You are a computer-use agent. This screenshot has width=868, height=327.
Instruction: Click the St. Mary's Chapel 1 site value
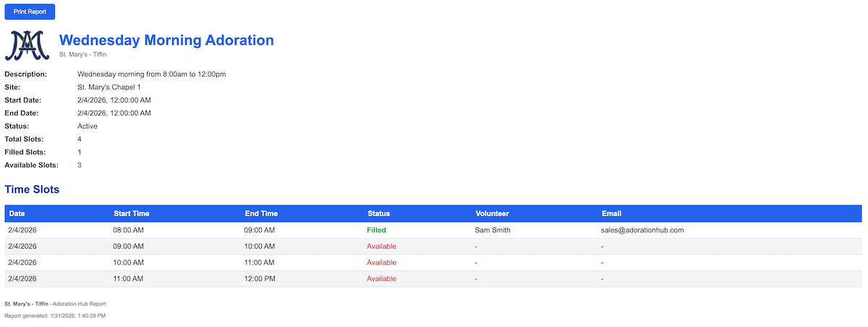click(x=109, y=87)
